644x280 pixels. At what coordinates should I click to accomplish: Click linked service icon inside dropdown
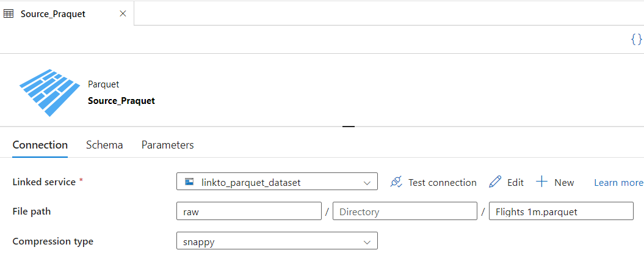(x=189, y=182)
